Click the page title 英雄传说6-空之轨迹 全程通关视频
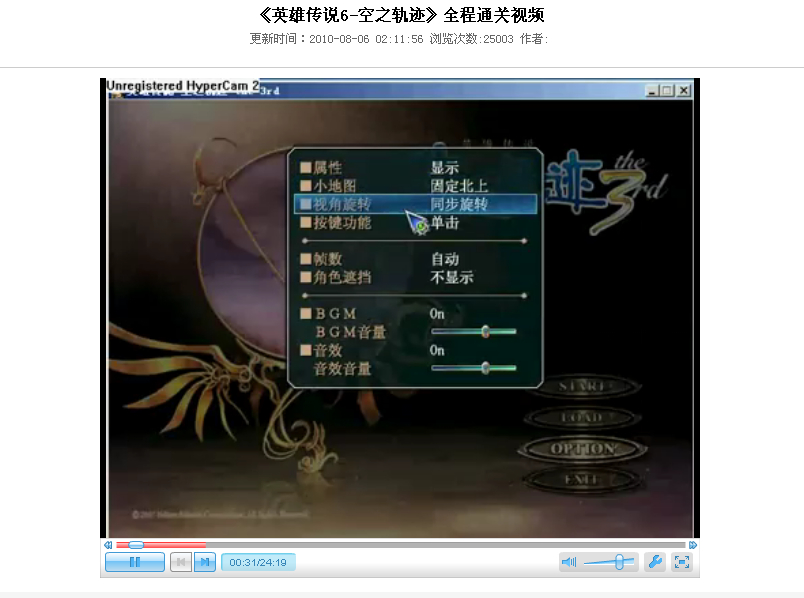804x598 pixels. pyautogui.click(x=401, y=14)
